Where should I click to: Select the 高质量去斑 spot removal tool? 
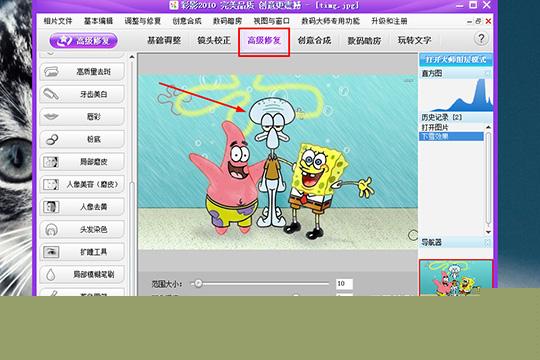(82, 72)
